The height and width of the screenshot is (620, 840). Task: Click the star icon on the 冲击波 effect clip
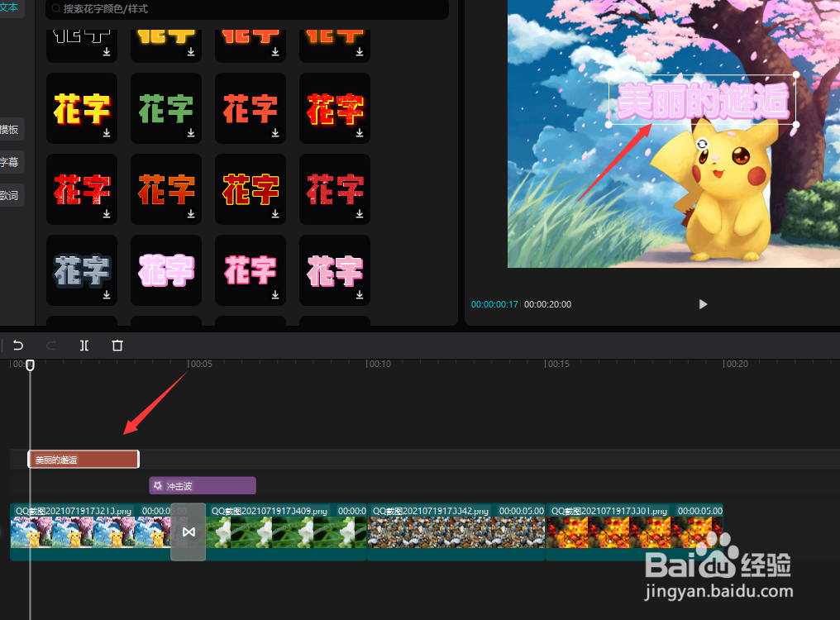[157, 485]
